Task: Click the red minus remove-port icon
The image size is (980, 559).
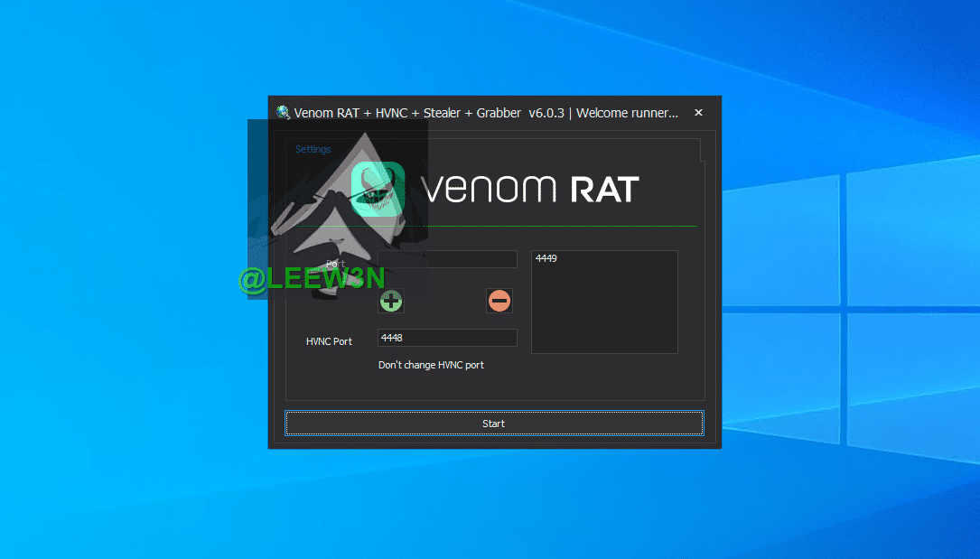Action: pos(499,301)
